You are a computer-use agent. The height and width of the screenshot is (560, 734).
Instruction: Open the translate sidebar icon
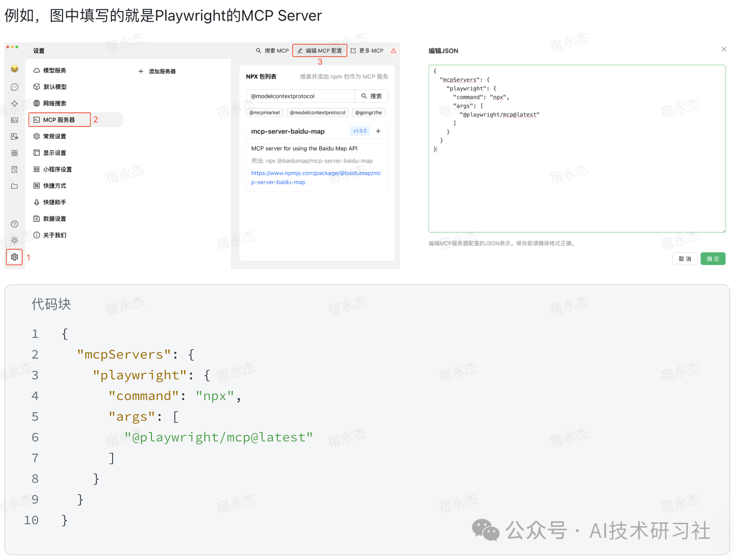pyautogui.click(x=15, y=136)
